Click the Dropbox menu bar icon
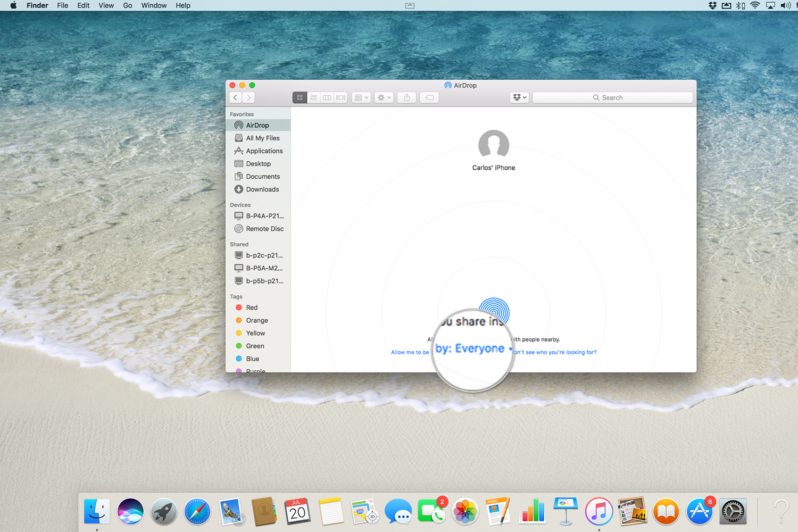This screenshot has width=798, height=532. (x=712, y=5)
